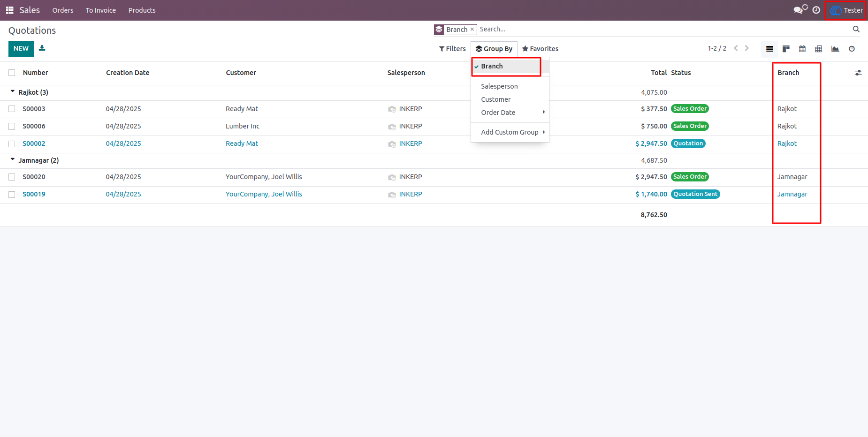Open the activities clock icon in top bar

[x=816, y=10]
